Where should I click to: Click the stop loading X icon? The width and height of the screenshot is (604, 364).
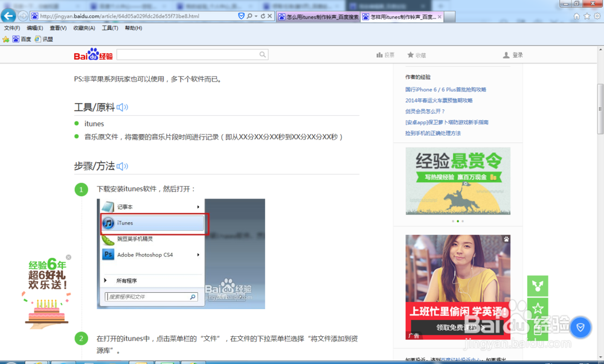pyautogui.click(x=269, y=16)
